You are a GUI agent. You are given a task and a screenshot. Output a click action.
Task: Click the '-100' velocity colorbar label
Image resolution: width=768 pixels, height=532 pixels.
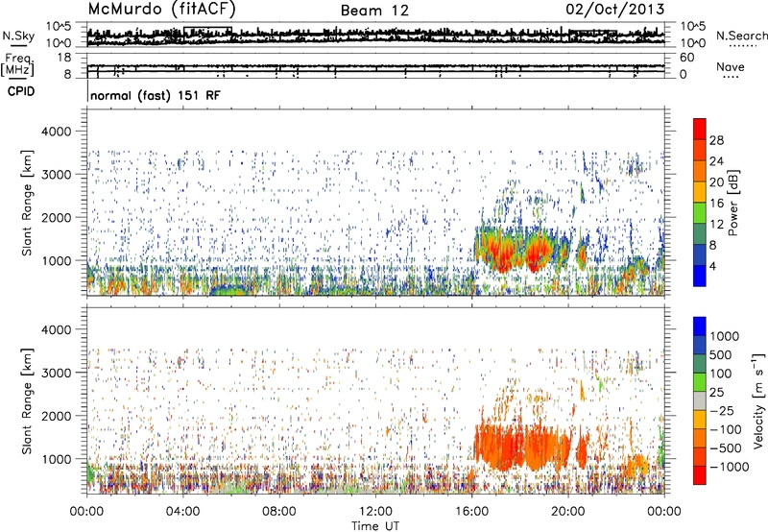726,429
